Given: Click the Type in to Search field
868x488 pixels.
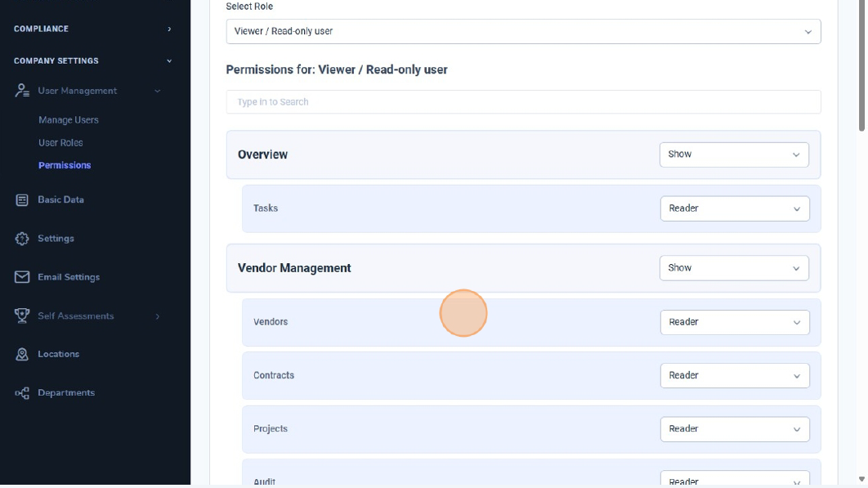Looking at the screenshot, I should pyautogui.click(x=523, y=102).
